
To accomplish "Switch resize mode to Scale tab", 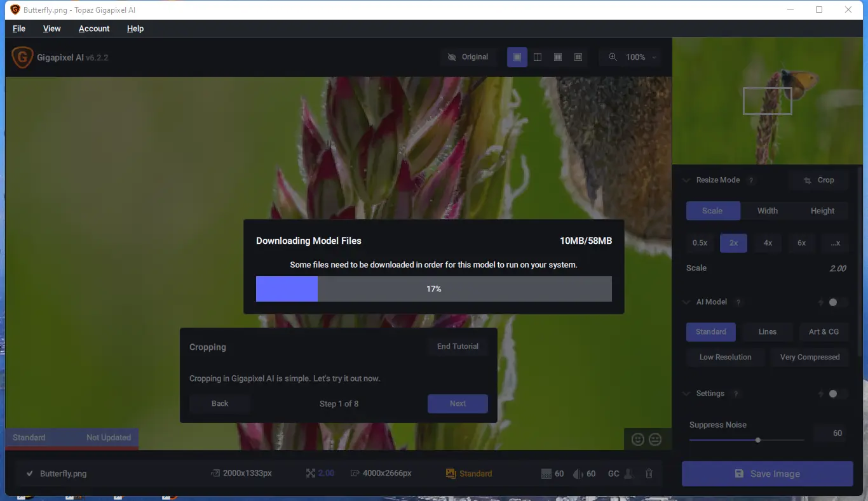I will click(x=713, y=211).
